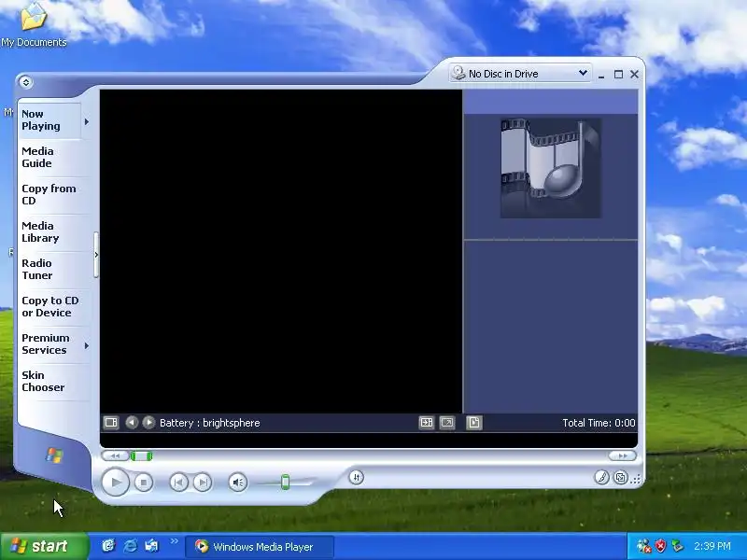Show the menu bar with round button
Screen dimensions: 747x560
26,82
